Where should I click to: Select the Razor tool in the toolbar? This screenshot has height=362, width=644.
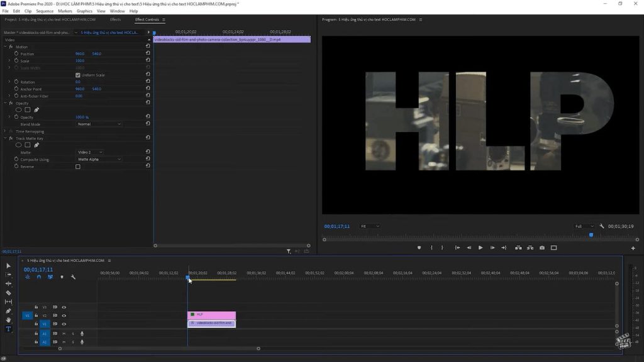[x=9, y=293]
